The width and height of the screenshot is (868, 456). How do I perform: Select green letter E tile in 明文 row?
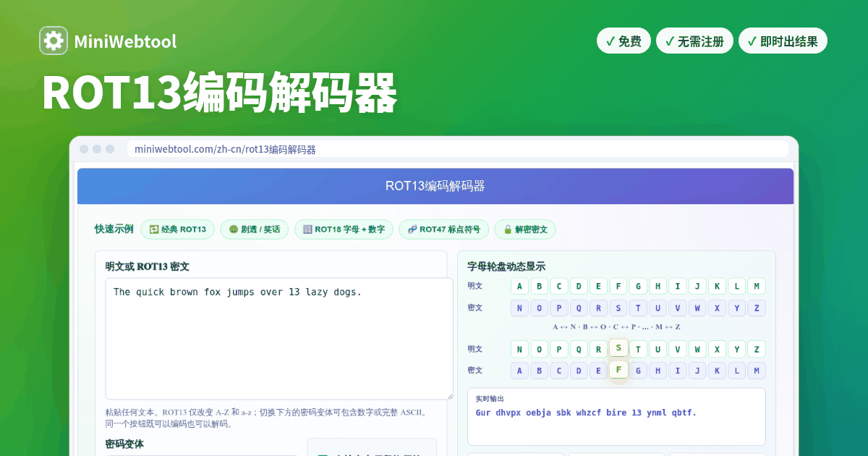click(x=598, y=287)
